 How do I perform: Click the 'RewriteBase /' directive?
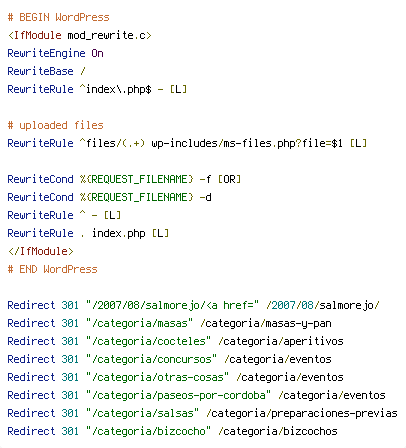click(x=46, y=71)
